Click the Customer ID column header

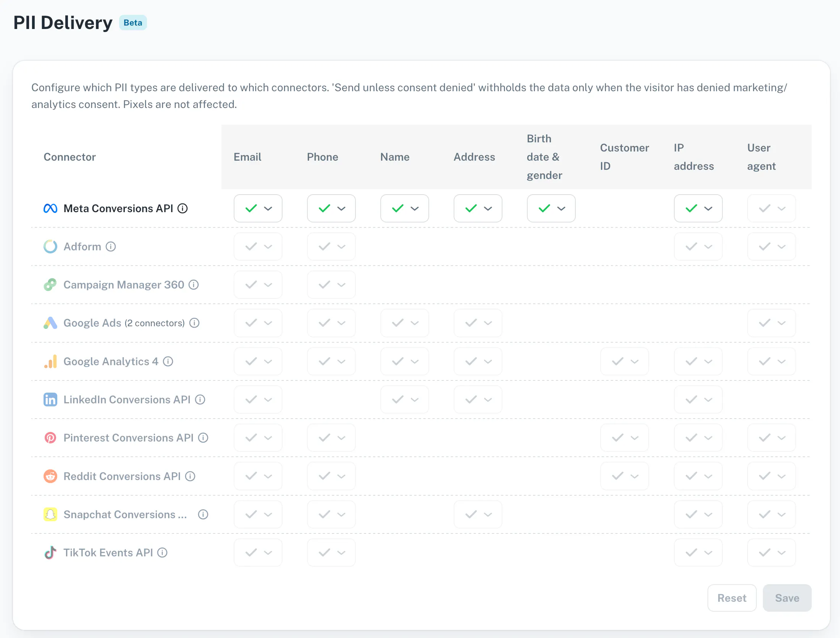pos(625,157)
